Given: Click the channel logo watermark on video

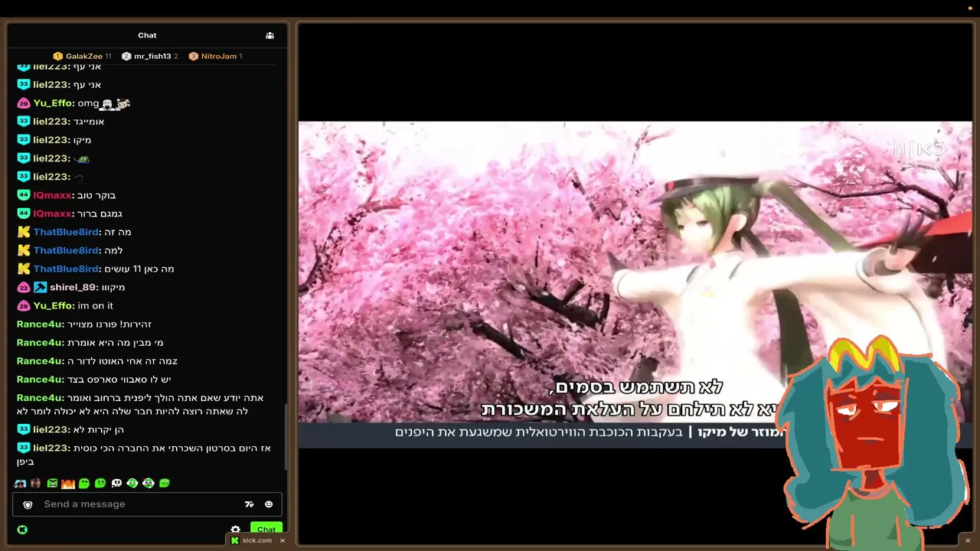Looking at the screenshot, I should [919, 148].
